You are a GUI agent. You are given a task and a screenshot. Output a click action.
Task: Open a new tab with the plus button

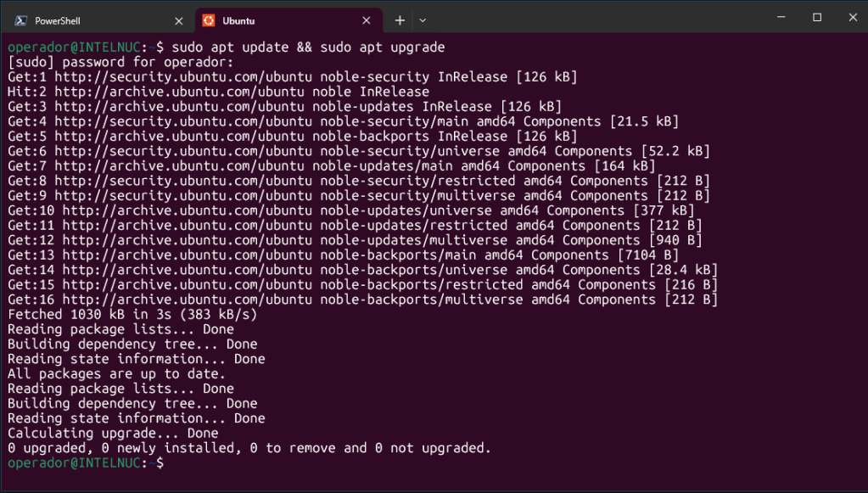coord(400,20)
